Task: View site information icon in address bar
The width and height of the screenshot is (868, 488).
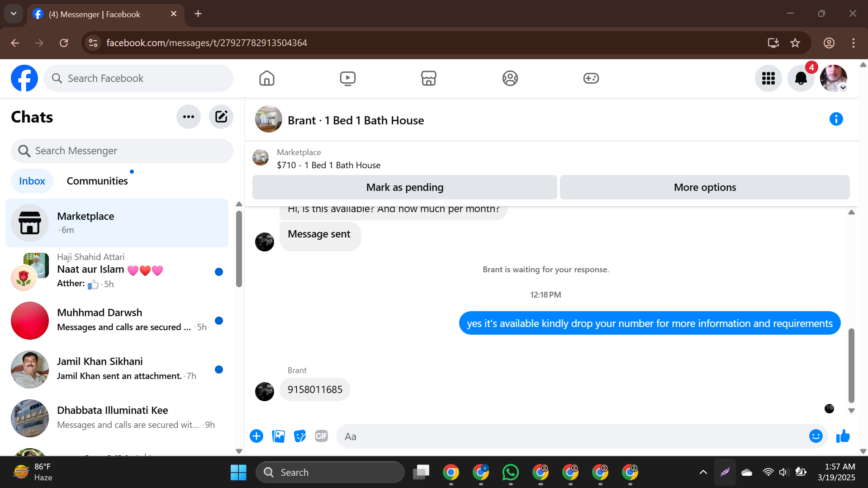Action: pyautogui.click(x=93, y=43)
